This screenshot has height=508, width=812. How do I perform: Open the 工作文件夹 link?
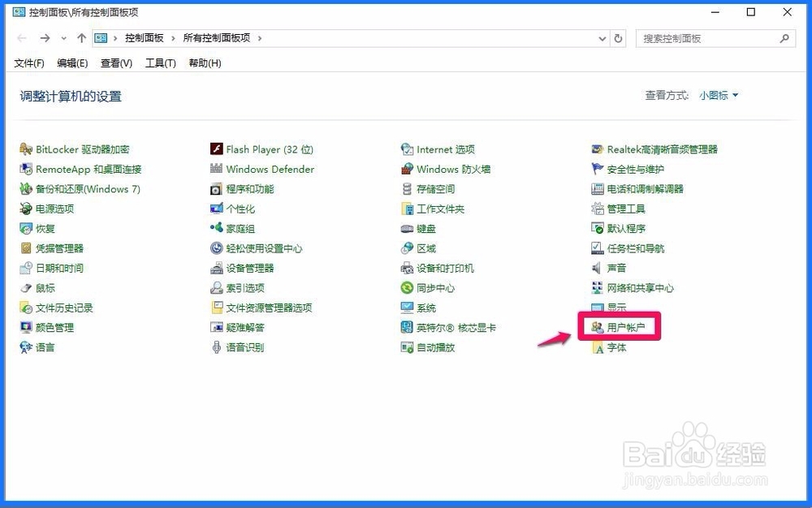pos(441,209)
